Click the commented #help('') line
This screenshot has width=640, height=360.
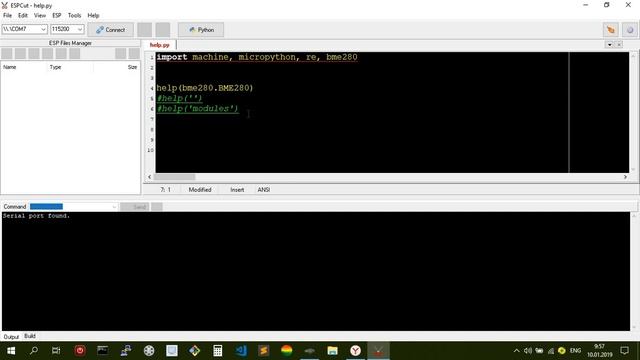coord(180,98)
